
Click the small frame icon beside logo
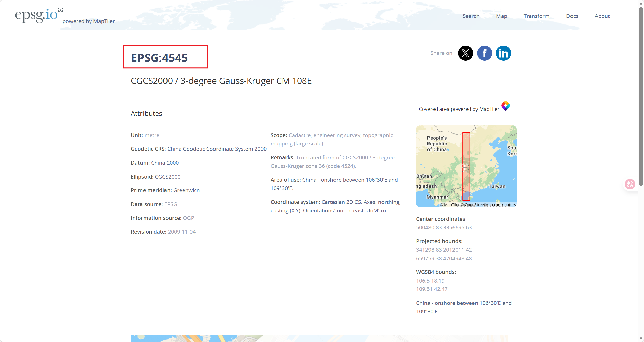pos(60,10)
